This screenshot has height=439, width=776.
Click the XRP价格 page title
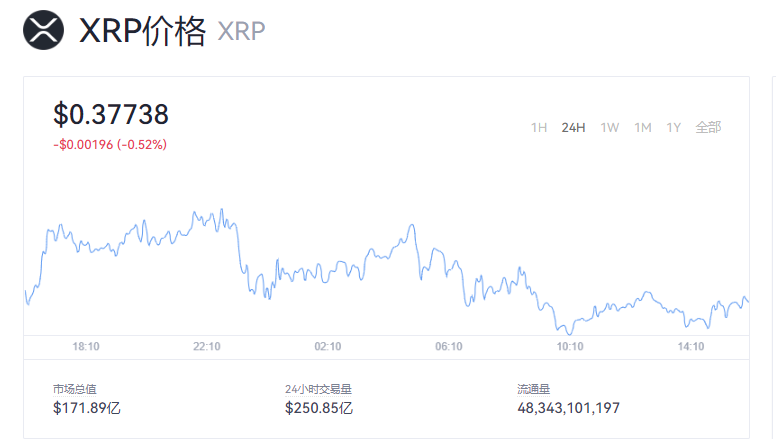(x=143, y=31)
